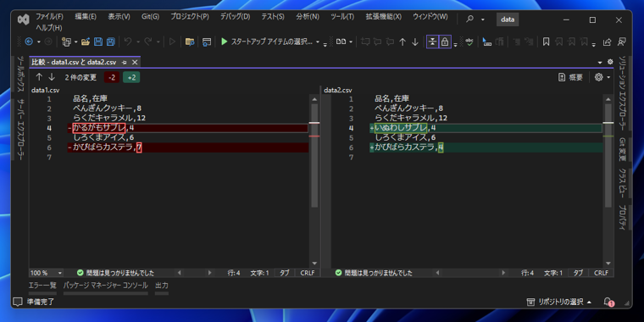Image resolution: width=644 pixels, height=322 pixels.
Task: Click the new item icon in toolbar
Action: click(66, 42)
